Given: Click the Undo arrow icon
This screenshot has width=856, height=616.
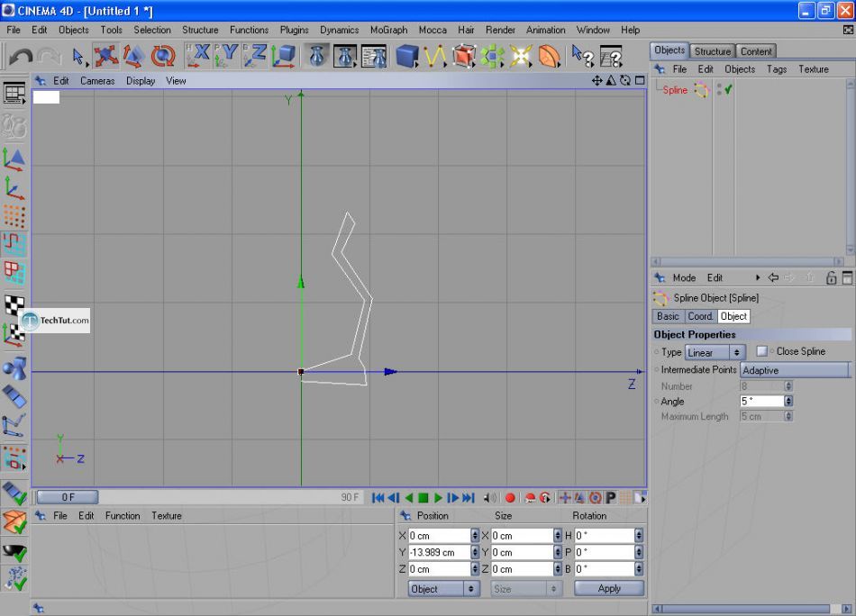Looking at the screenshot, I should (x=21, y=56).
